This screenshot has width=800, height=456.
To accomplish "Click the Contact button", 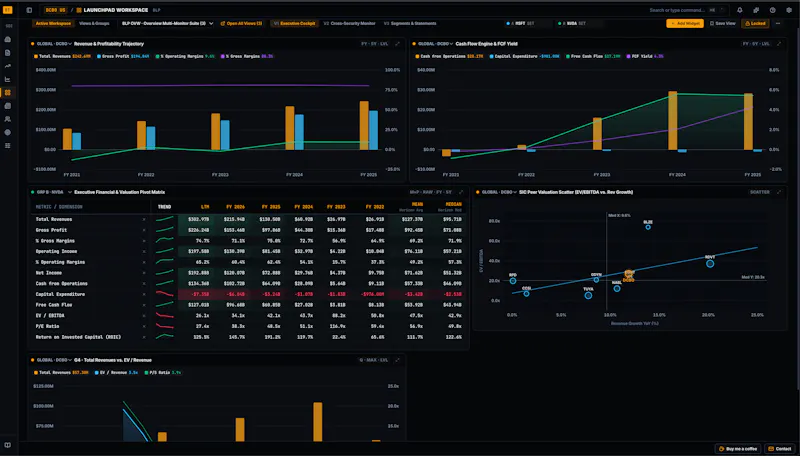I will (x=780, y=449).
